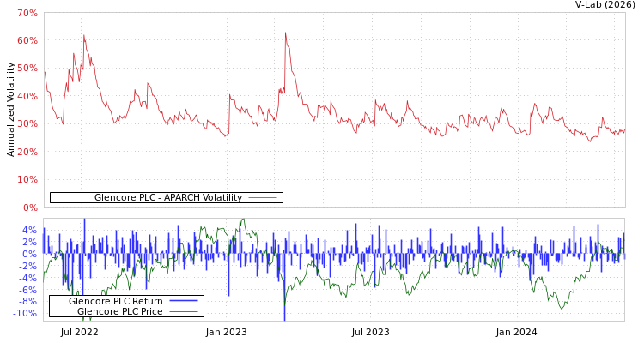The height and width of the screenshot is (343, 644).
Task: Click the green Price legend line swatch
Action: (183, 311)
